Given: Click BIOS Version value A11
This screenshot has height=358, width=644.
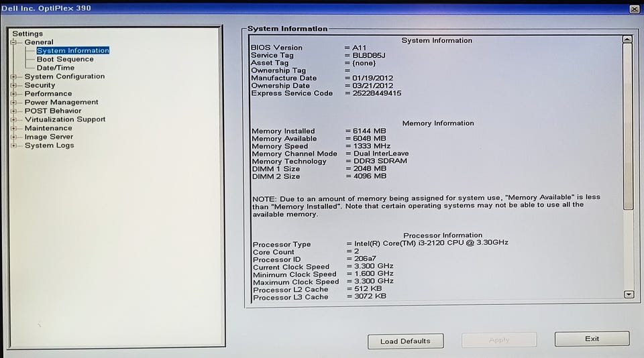Looking at the screenshot, I should click(x=359, y=48).
